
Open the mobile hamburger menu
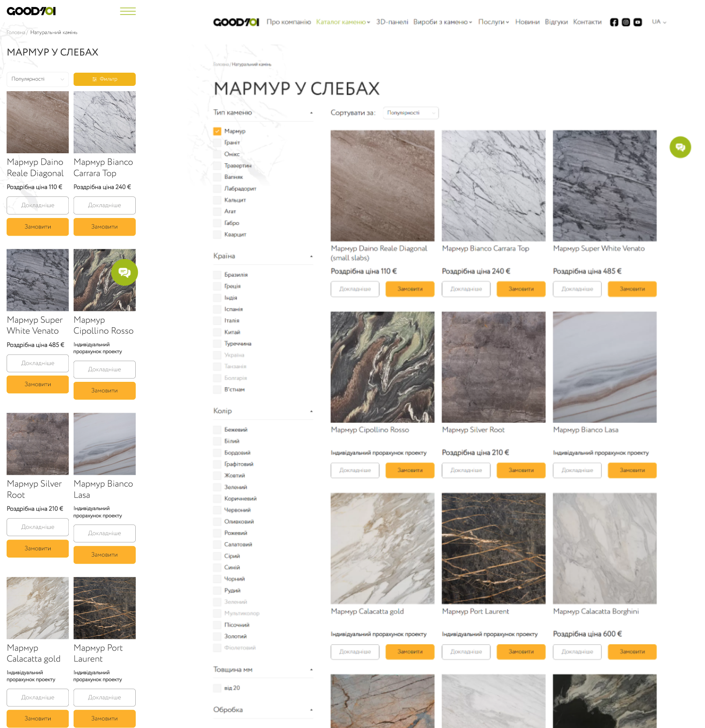[x=128, y=11]
